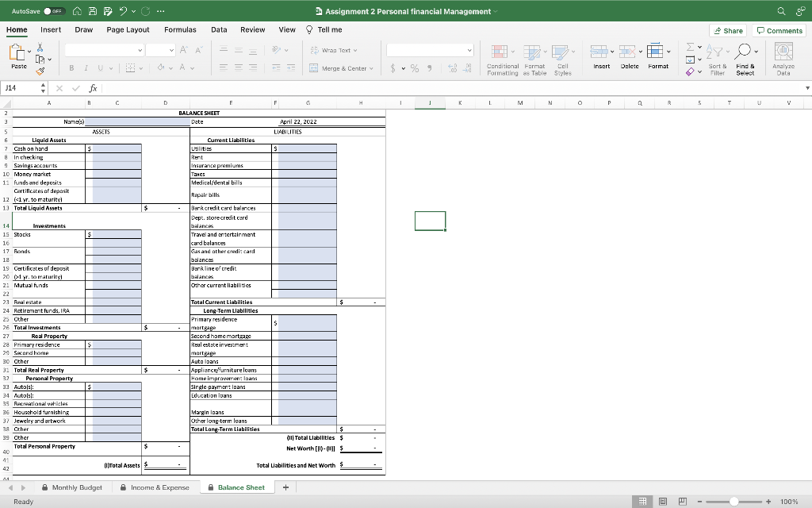Click the accounting dollar format icon
Viewport: 812px width, 508px height.
click(x=393, y=68)
